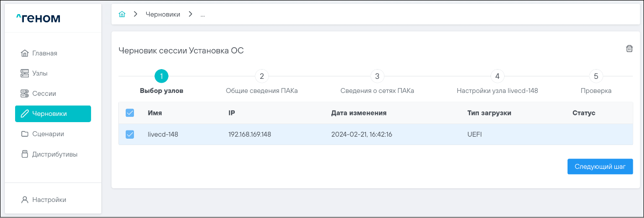Image resolution: width=644 pixels, height=218 pixels.
Task: Toggle select-all checkbox in table header
Action: [130, 113]
